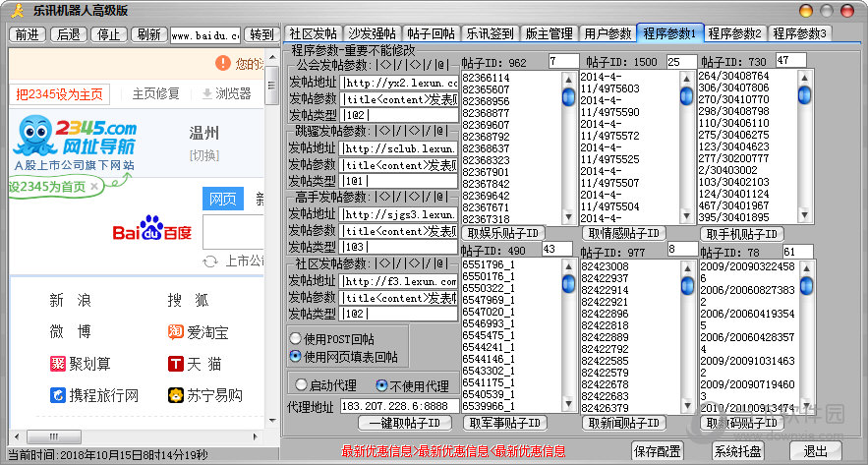
Task: Click the 停止 stop button
Action: coord(109,34)
